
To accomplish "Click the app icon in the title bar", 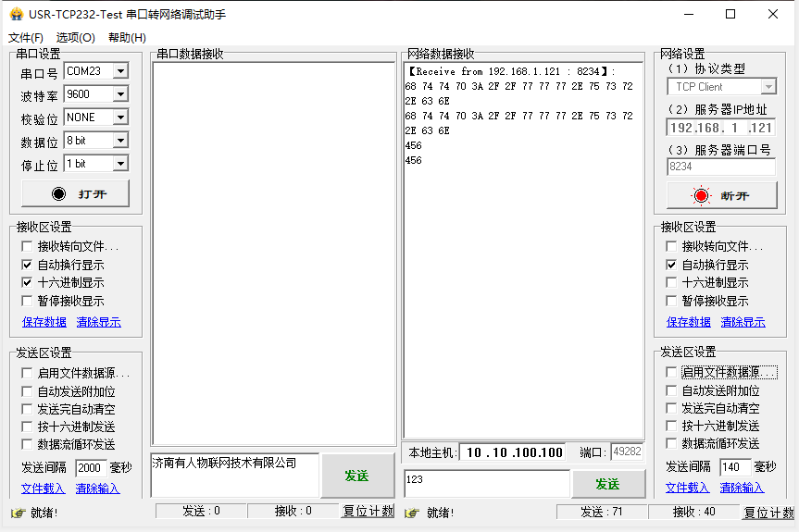I will pos(15,14).
